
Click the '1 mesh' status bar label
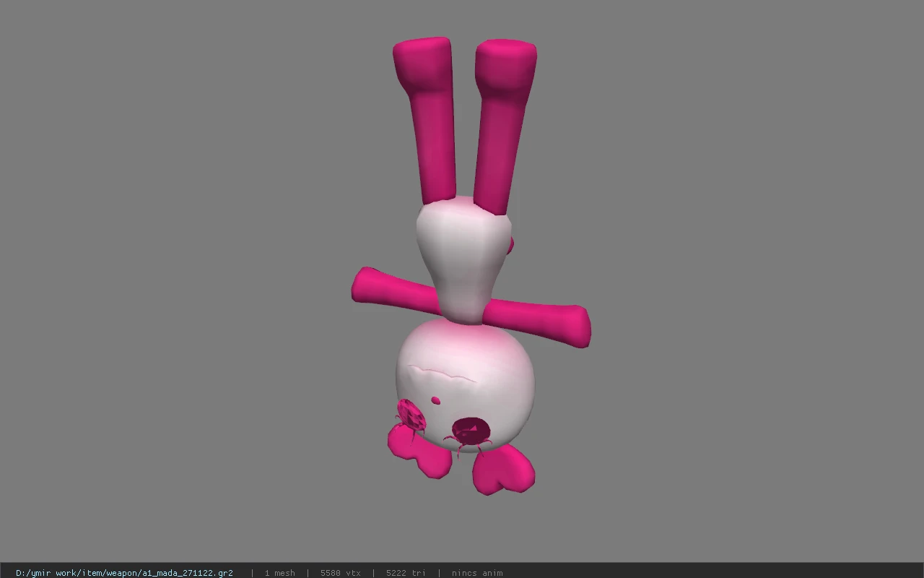click(x=279, y=573)
